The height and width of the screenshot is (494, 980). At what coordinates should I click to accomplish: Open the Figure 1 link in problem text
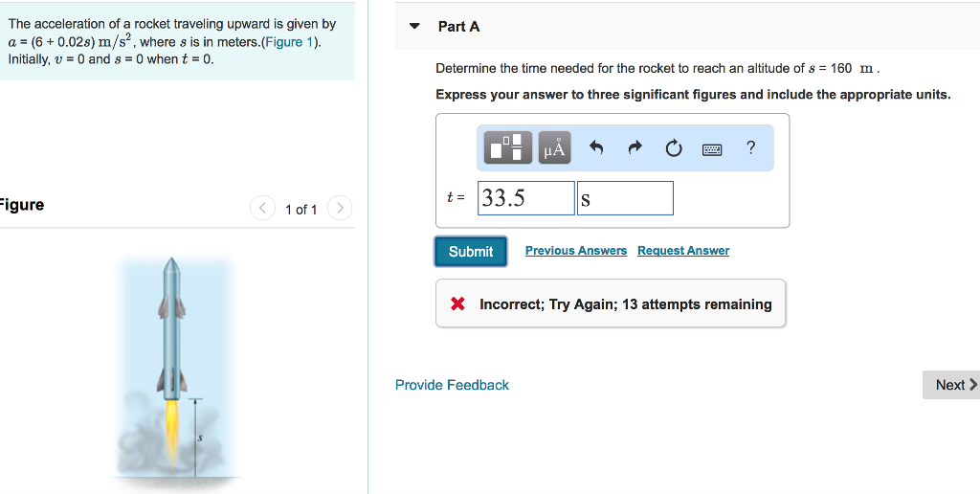click(x=291, y=42)
